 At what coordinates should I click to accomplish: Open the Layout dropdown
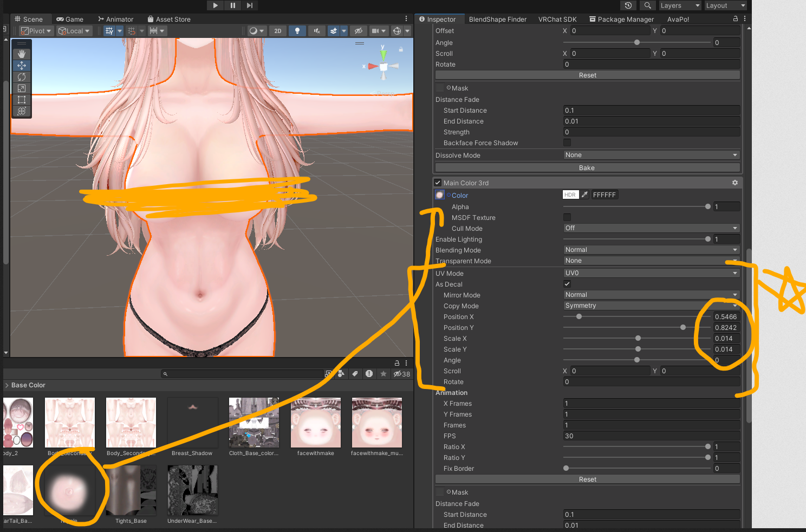[x=725, y=5]
